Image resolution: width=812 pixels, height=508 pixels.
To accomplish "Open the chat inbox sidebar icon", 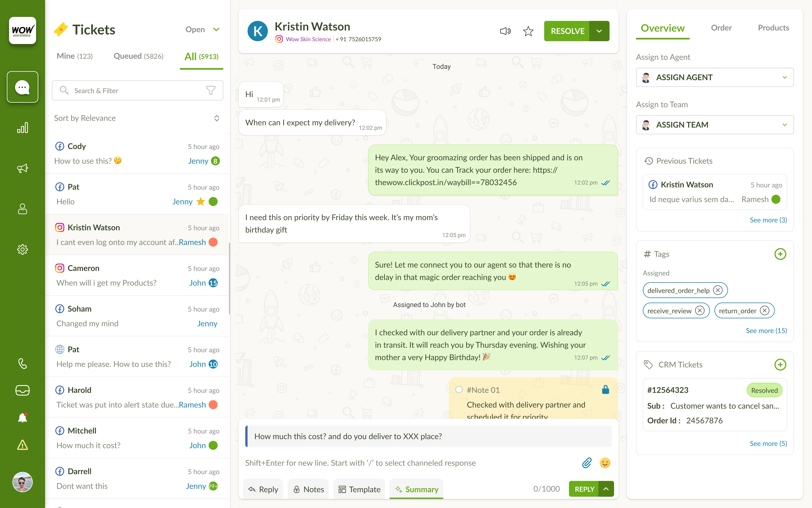I will click(22, 87).
